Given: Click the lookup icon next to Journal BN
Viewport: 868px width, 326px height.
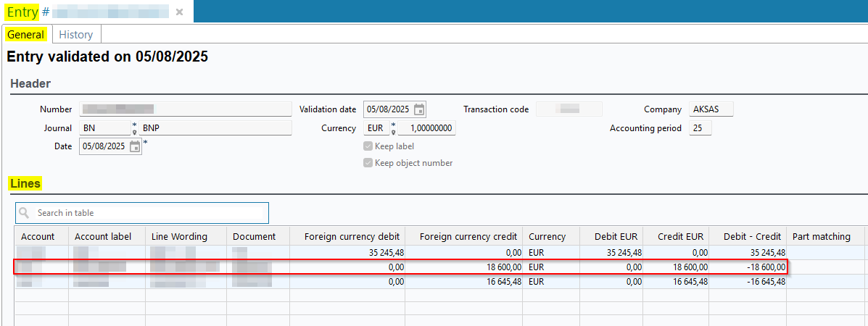Looking at the screenshot, I should pos(134,131).
